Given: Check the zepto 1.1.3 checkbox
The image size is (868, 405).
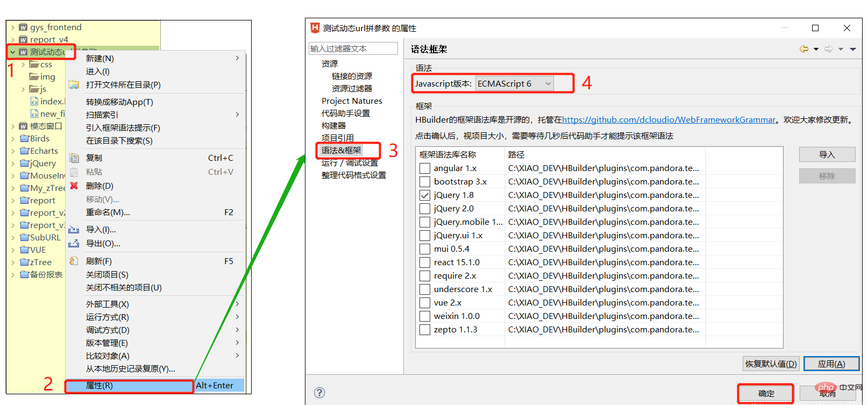Looking at the screenshot, I should click(425, 330).
